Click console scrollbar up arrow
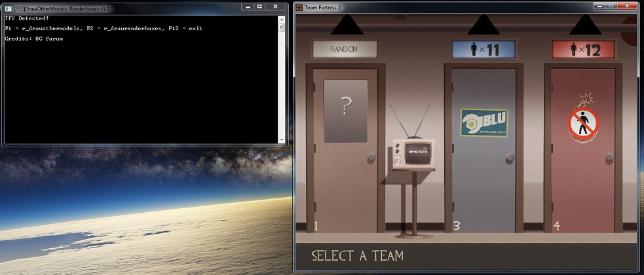This screenshot has height=275, width=644. pos(281,19)
